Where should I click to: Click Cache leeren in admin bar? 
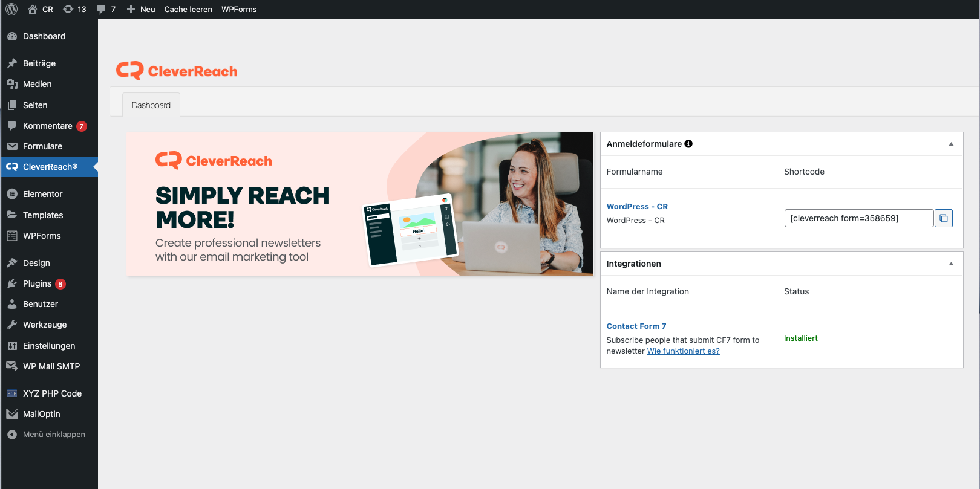click(188, 9)
